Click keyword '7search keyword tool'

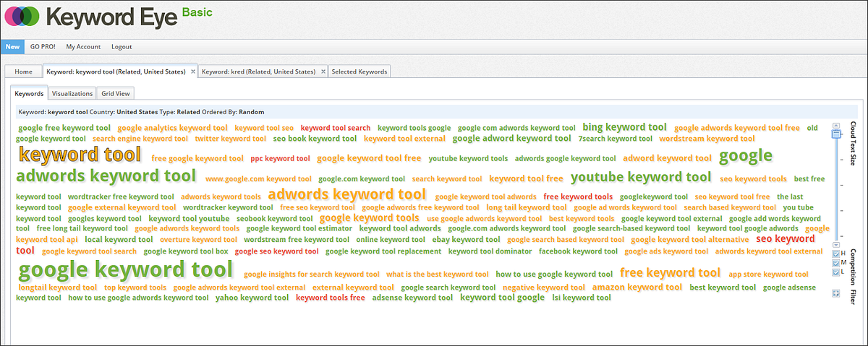tap(616, 139)
